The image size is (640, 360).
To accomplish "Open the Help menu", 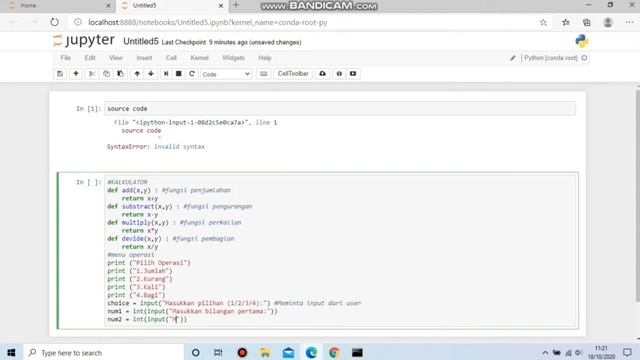I will click(x=264, y=58).
